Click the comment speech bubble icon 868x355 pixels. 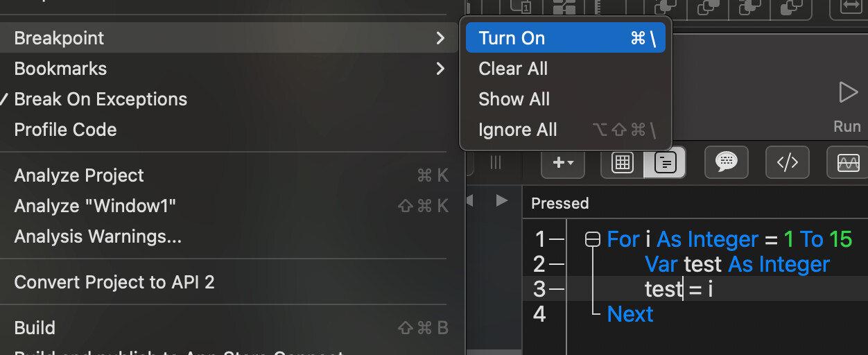(726, 162)
